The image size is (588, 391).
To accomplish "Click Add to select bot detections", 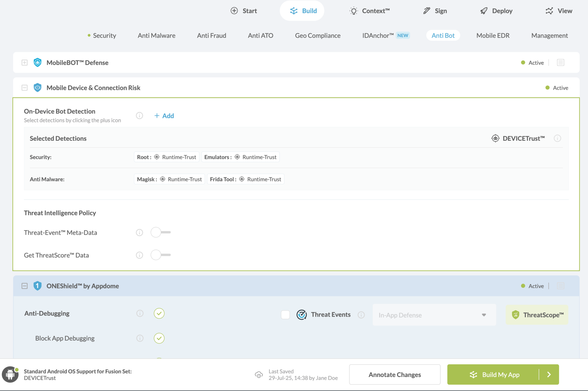I will coord(164,116).
